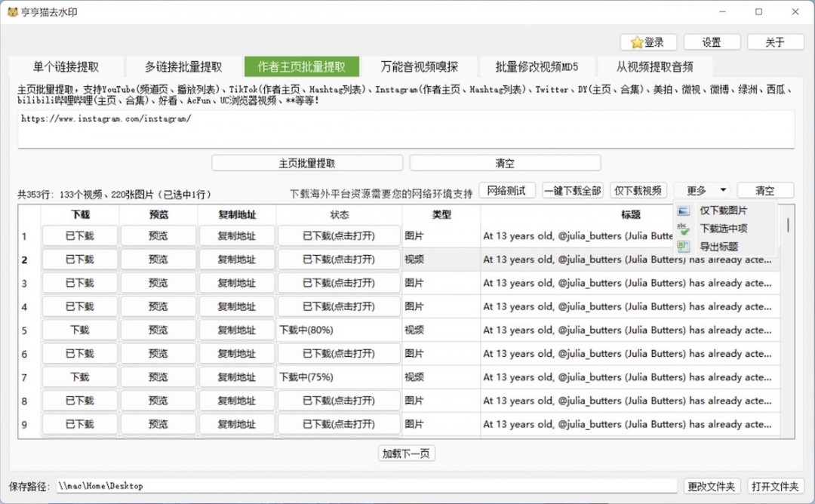Click the Instagram URL input field
Screen dimensions: 815x504
click(406, 129)
